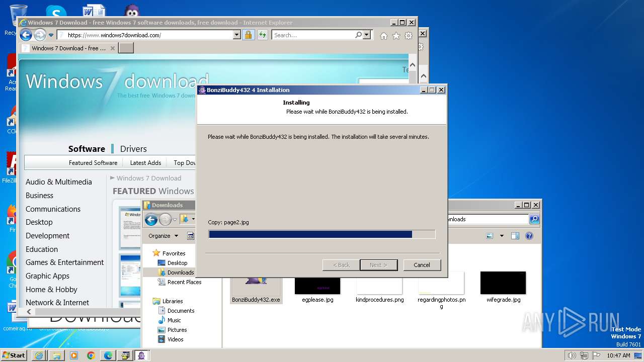This screenshot has width=644, height=362.
Task: Click Explorer search magnifier button
Action: tap(534, 219)
